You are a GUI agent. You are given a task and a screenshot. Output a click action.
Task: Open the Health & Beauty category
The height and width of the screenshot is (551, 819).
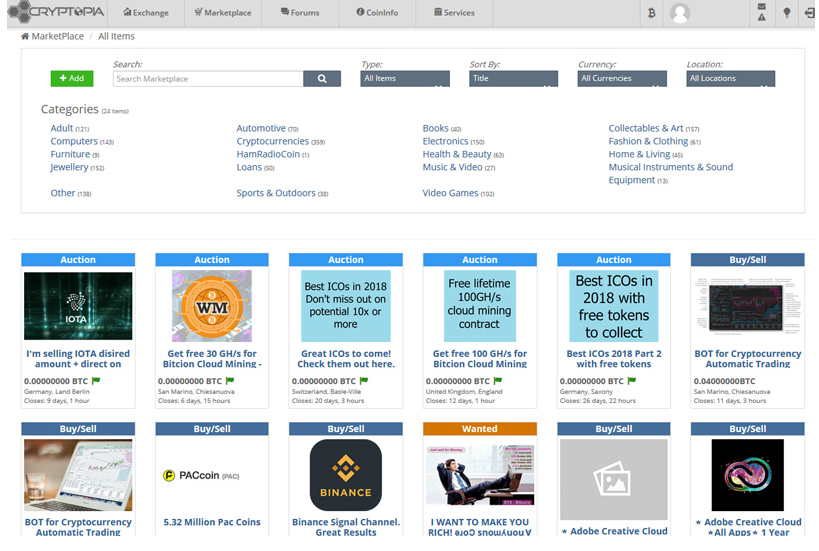[x=457, y=154]
